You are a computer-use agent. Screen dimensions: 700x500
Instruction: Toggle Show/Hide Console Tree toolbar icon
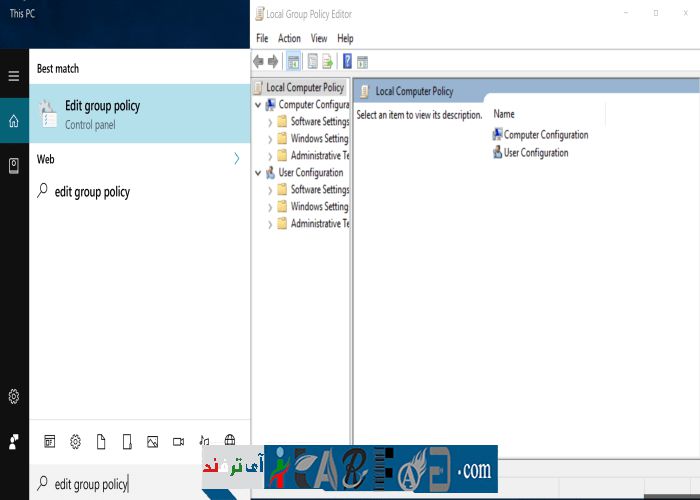[x=294, y=62]
